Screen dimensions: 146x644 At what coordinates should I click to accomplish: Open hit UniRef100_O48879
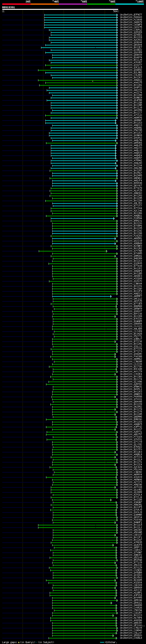pyautogui.click(x=131, y=22)
